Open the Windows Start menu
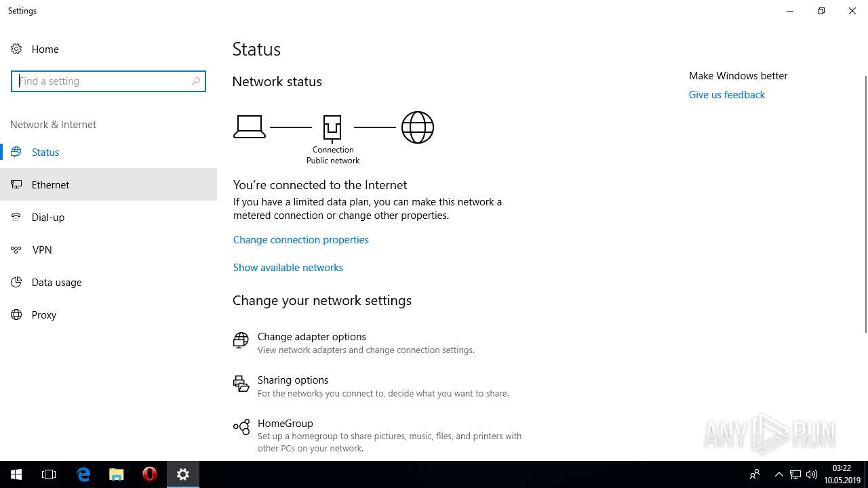This screenshot has width=868, height=488. pos(16,474)
